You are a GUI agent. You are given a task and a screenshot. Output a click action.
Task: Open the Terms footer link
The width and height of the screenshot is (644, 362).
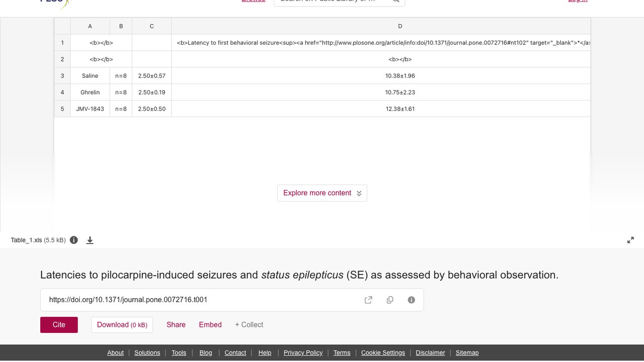(x=342, y=352)
